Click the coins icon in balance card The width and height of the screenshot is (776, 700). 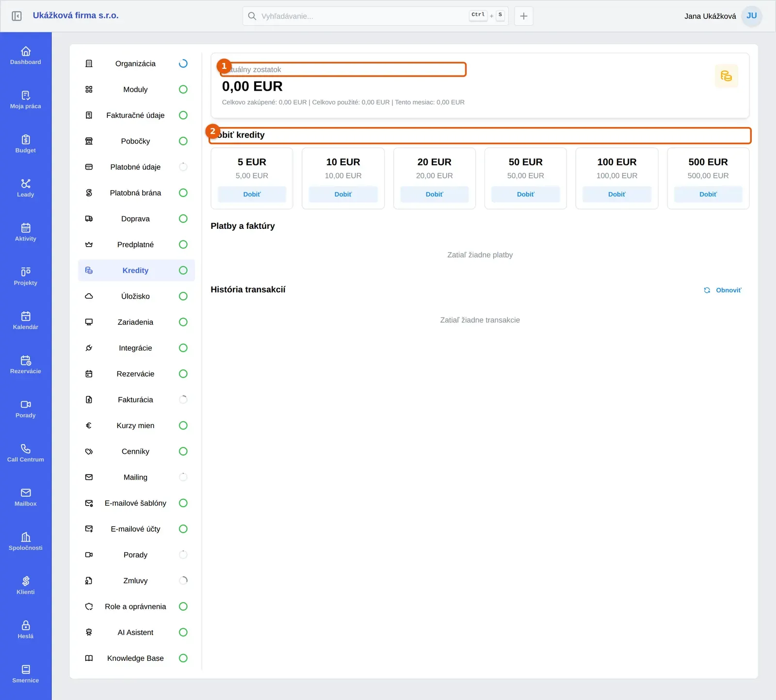(726, 76)
